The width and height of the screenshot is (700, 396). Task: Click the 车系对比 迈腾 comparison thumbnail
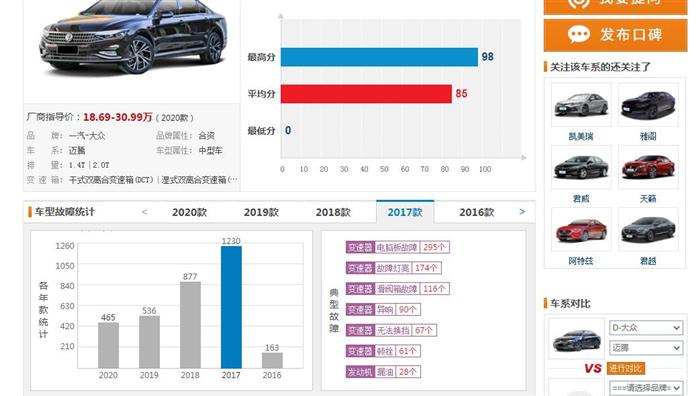pos(576,339)
